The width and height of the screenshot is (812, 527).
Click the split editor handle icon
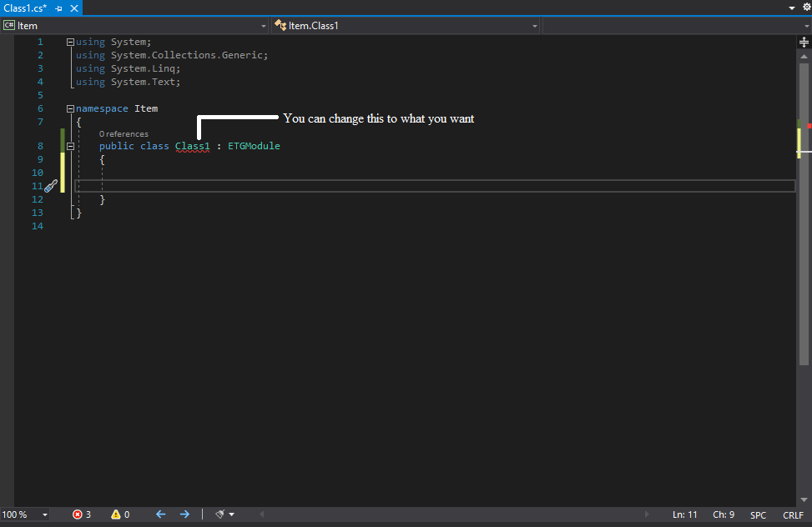(x=804, y=42)
